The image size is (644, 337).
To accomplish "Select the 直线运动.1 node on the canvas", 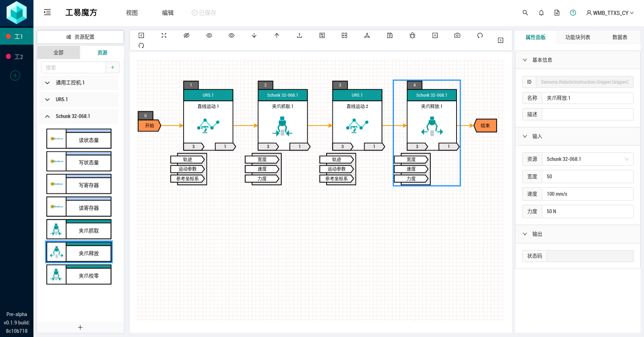I will [208, 120].
